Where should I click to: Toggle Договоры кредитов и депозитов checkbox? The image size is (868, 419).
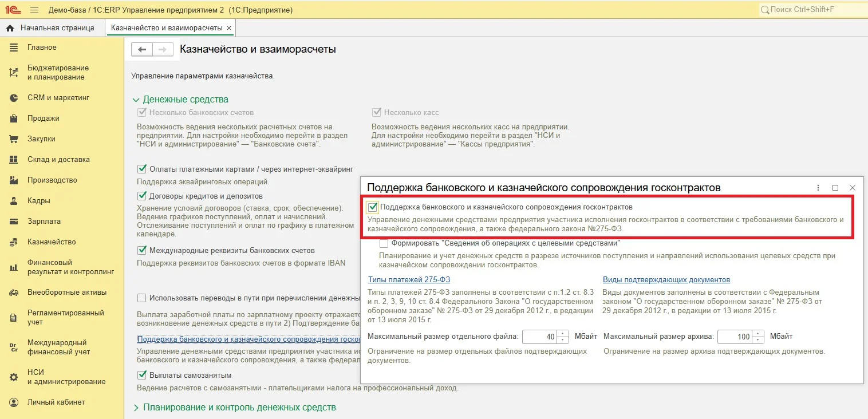tap(142, 196)
